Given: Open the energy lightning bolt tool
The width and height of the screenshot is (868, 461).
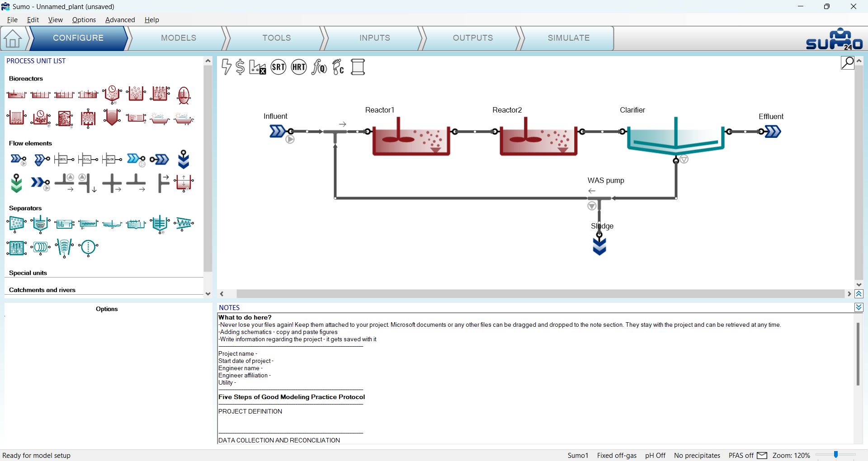Looking at the screenshot, I should (226, 67).
